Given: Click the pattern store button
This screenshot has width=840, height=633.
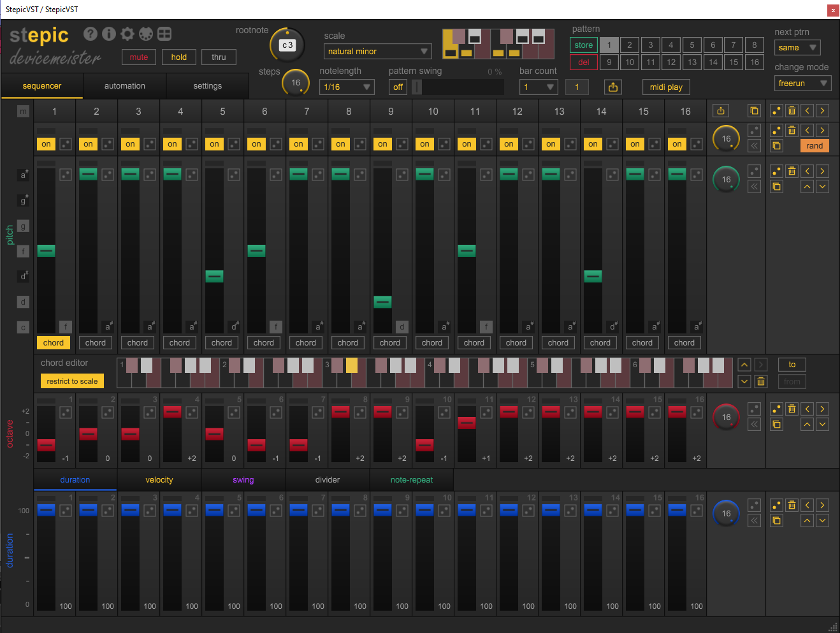Looking at the screenshot, I should 584,45.
